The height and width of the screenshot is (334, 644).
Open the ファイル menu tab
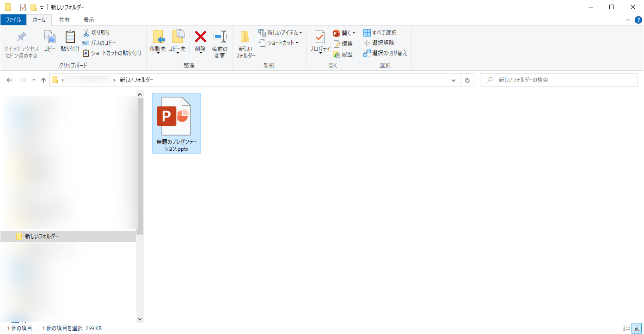[x=13, y=20]
